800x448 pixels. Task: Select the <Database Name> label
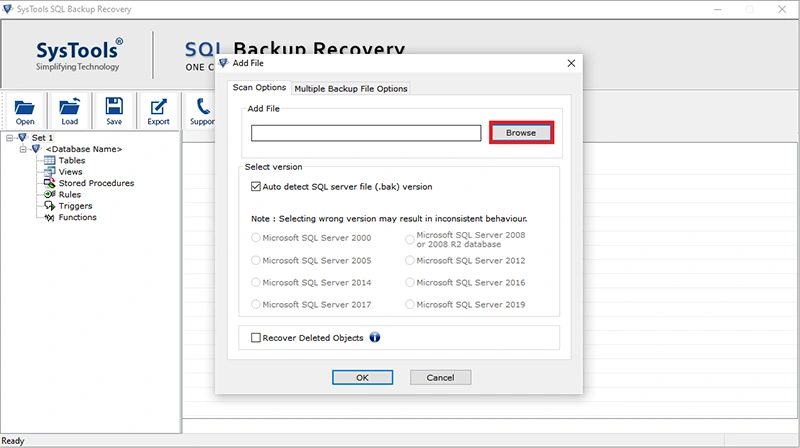click(84, 149)
